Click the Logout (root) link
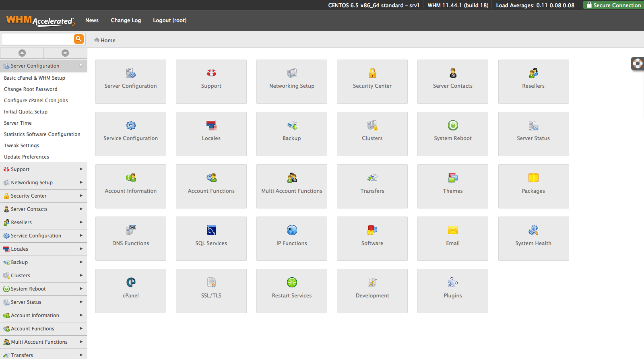Image resolution: width=644 pixels, height=359 pixels. (x=169, y=21)
